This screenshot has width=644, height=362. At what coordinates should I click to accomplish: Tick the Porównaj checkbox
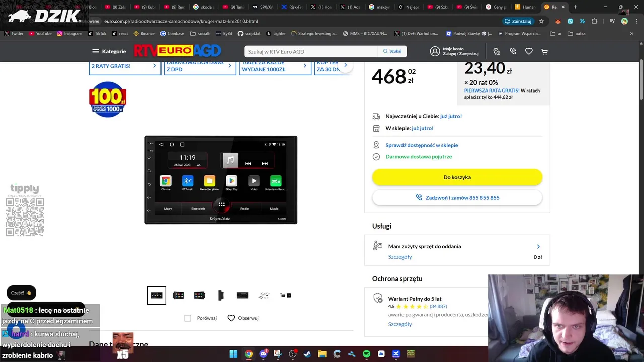pos(188,318)
